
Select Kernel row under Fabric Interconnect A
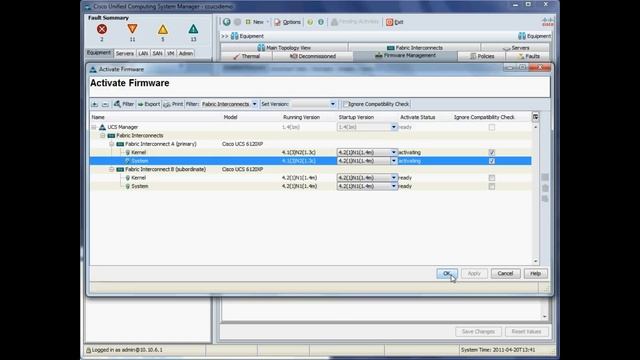(x=310, y=152)
